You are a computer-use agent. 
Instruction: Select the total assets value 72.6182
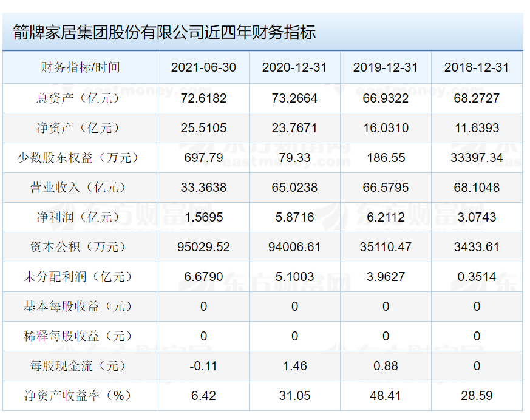click(x=203, y=98)
